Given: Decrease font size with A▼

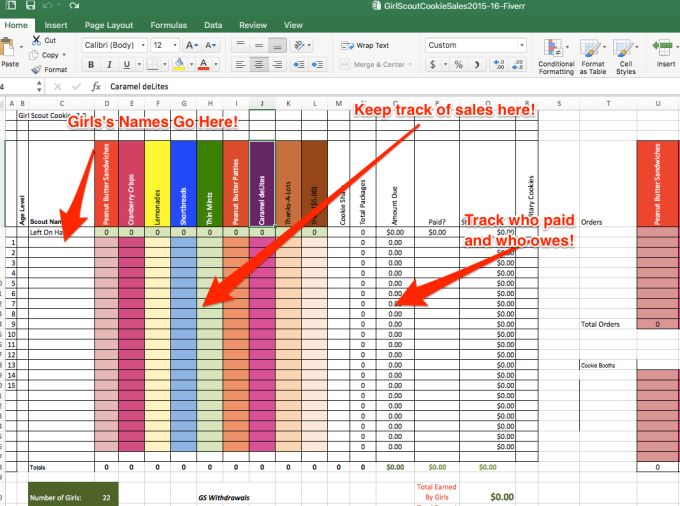Looking at the screenshot, I should point(210,45).
